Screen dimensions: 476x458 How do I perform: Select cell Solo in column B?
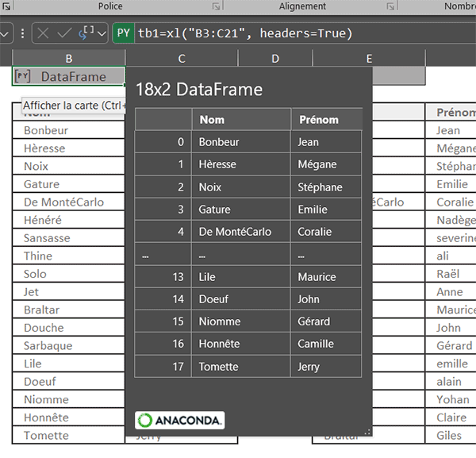68,274
